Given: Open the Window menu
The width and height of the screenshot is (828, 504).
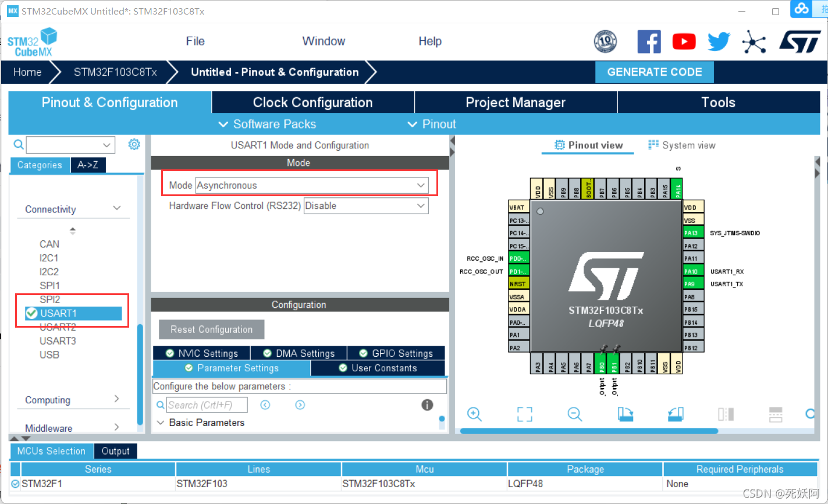Looking at the screenshot, I should [x=324, y=41].
